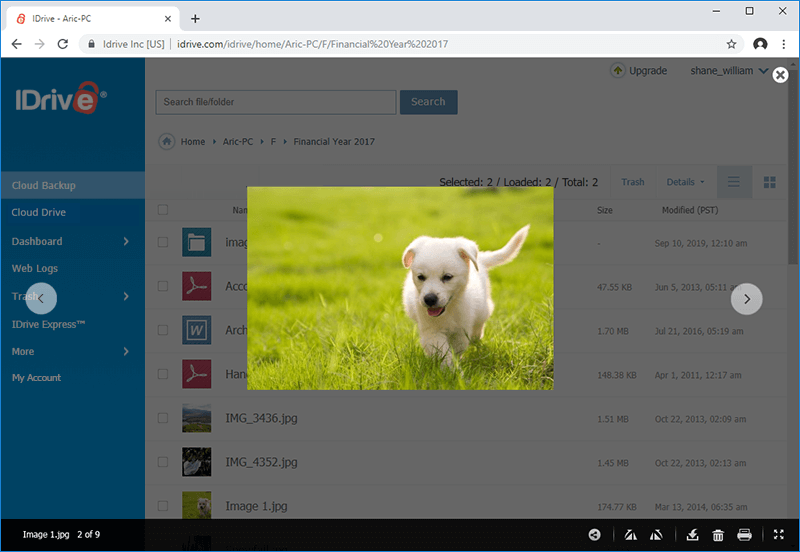The height and width of the screenshot is (552, 800).
Task: Bookmark this page with the star icon
Action: pyautogui.click(x=731, y=44)
